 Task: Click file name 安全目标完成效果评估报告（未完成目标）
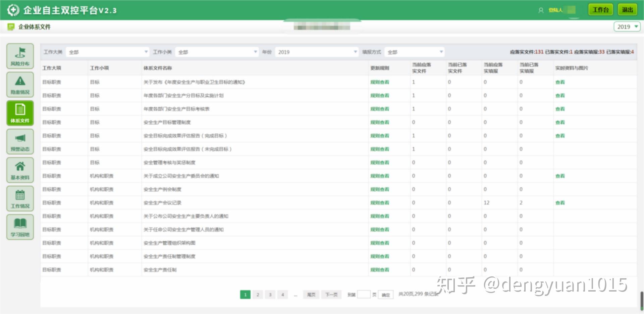pyautogui.click(x=187, y=149)
